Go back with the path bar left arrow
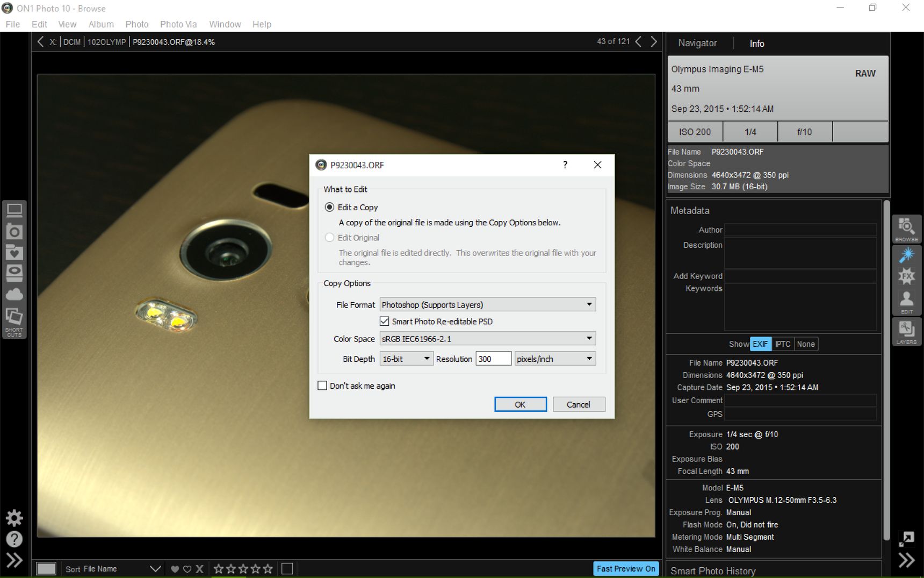The image size is (924, 578). pyautogui.click(x=40, y=41)
